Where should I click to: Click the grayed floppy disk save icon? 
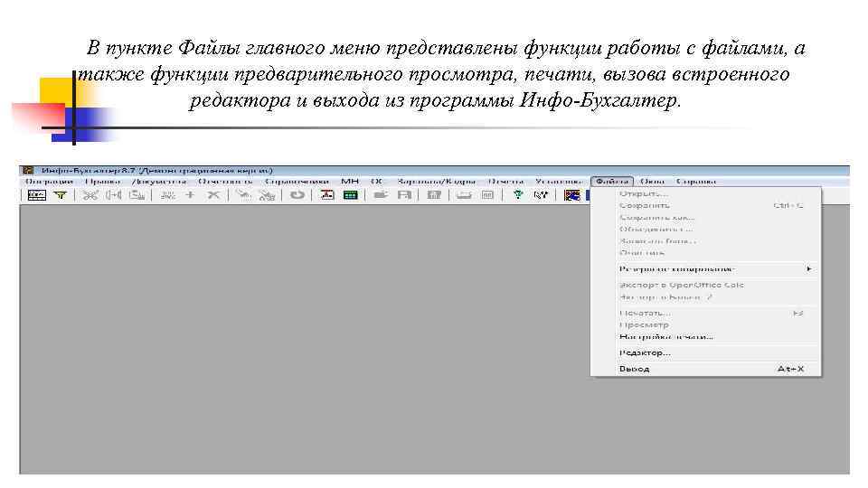404,195
